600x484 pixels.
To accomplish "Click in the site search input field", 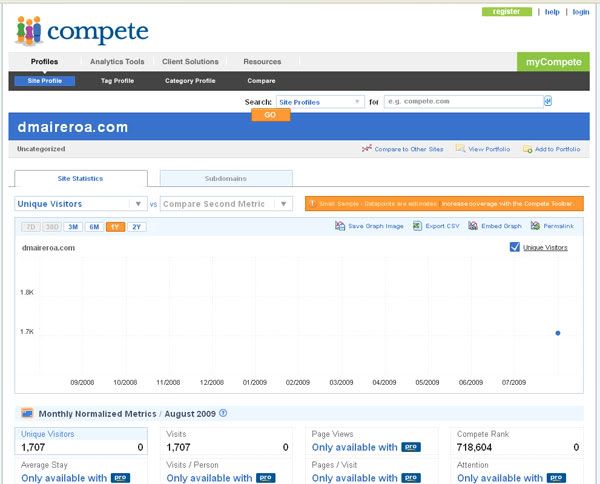I will coord(463,101).
